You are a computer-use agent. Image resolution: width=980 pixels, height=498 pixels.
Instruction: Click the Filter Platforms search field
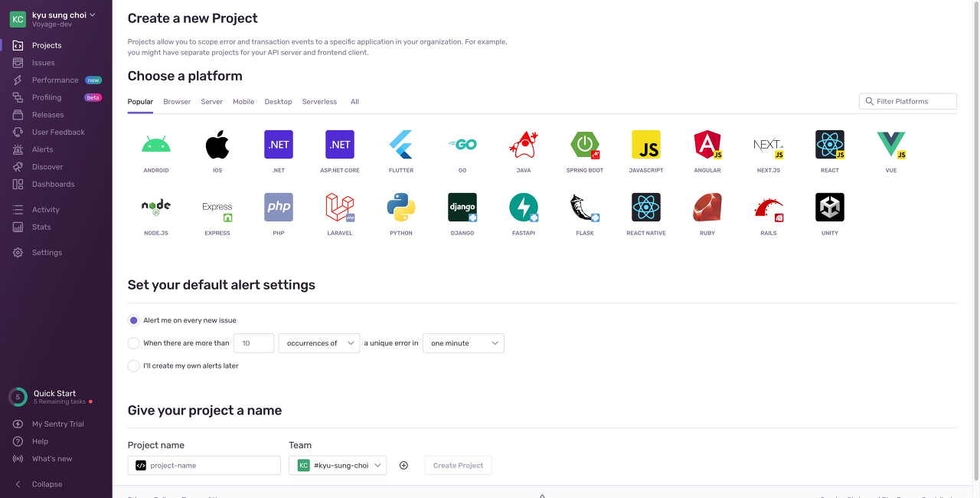(908, 101)
